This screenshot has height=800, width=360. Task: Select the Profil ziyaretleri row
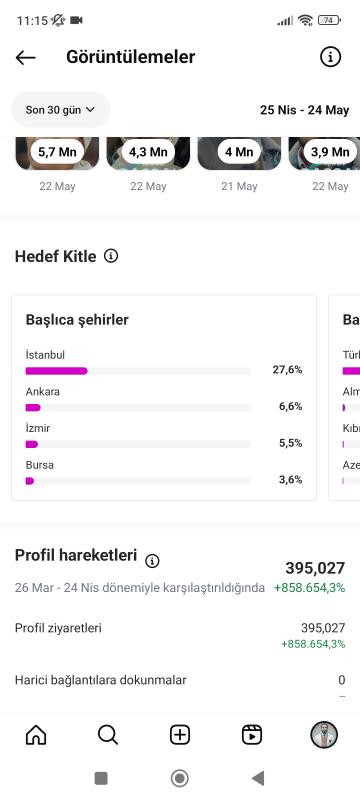pos(180,636)
